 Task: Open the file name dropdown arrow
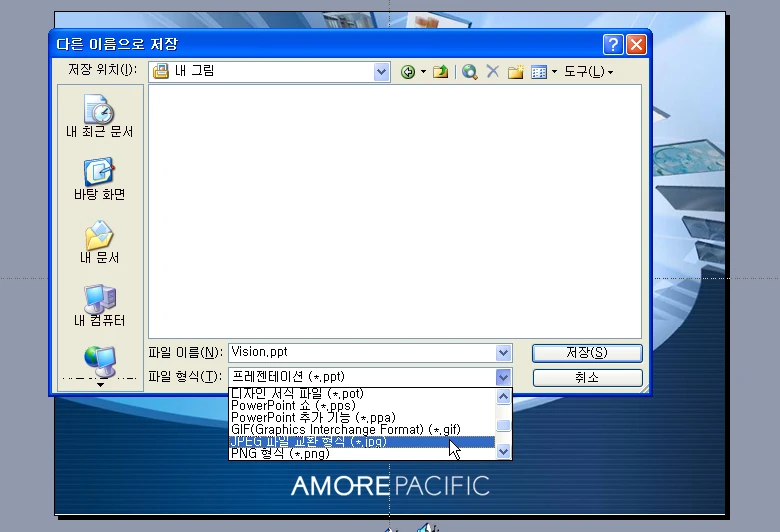point(503,353)
